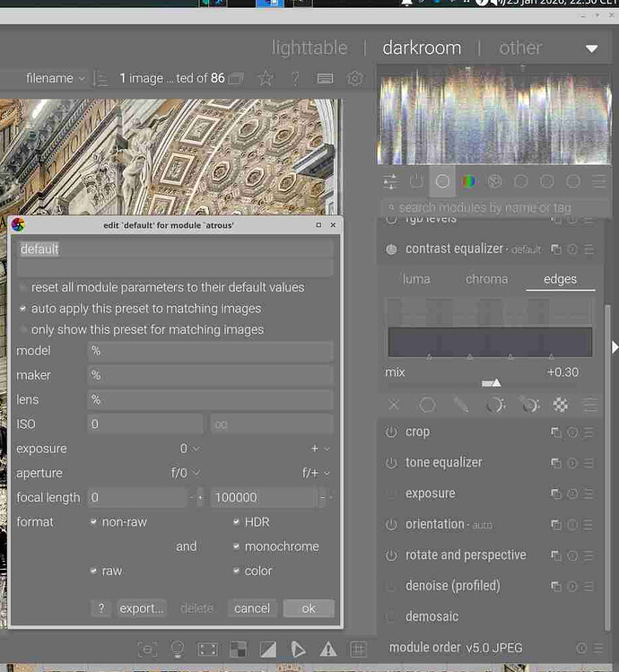Screen dimensions: 619x672
Task: Uncheck the non-raw format checkbox
Action: [93, 522]
